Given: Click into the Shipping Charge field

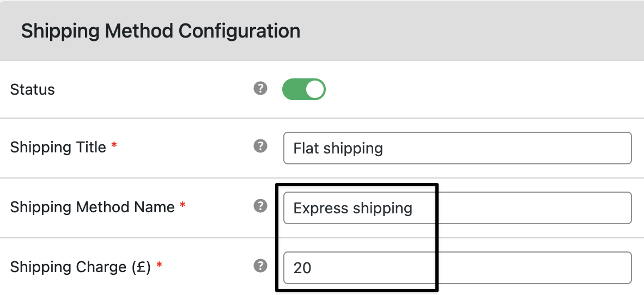Looking at the screenshot, I should [x=458, y=268].
